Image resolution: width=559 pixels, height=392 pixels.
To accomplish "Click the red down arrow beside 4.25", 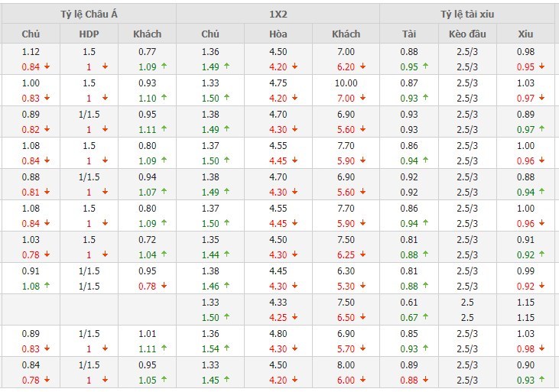I will [297, 317].
